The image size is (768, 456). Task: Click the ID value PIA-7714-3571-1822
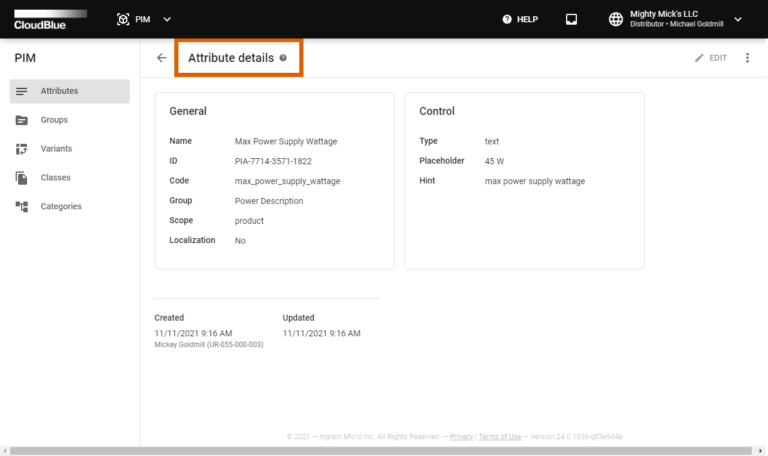click(273, 161)
